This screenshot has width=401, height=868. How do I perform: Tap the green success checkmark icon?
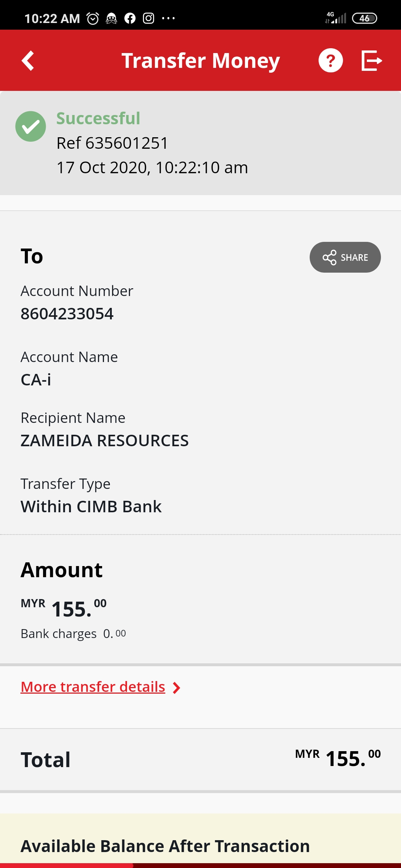click(30, 126)
